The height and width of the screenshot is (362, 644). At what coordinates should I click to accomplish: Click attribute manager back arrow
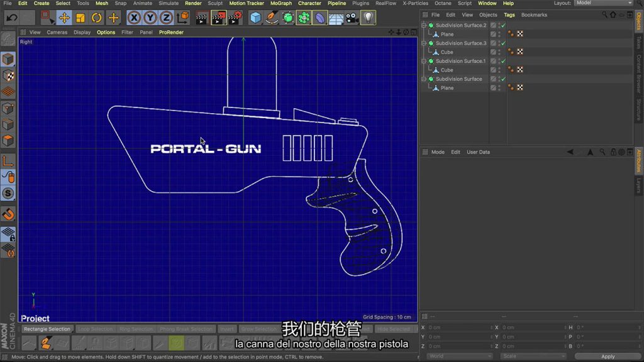pos(570,152)
